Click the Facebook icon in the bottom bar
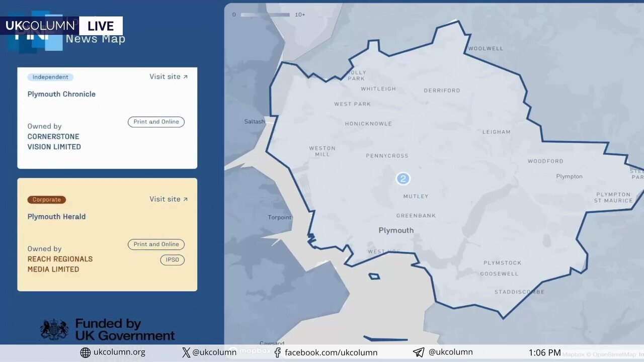 [278, 352]
